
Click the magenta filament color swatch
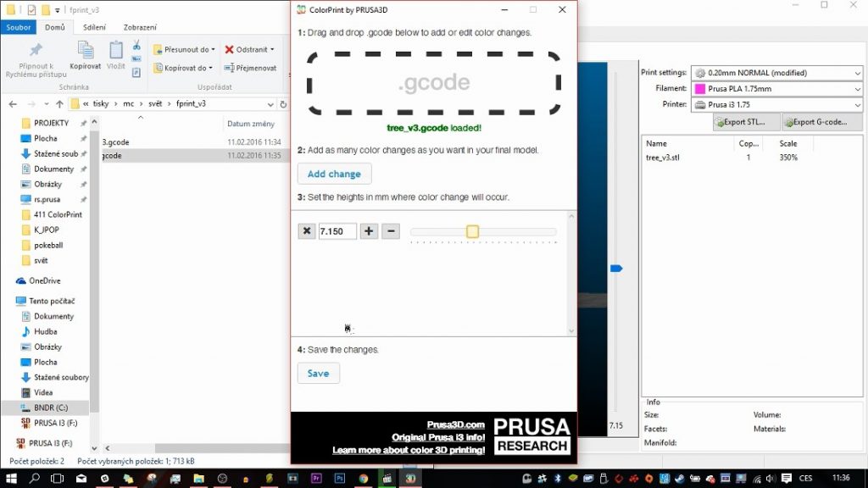point(700,88)
